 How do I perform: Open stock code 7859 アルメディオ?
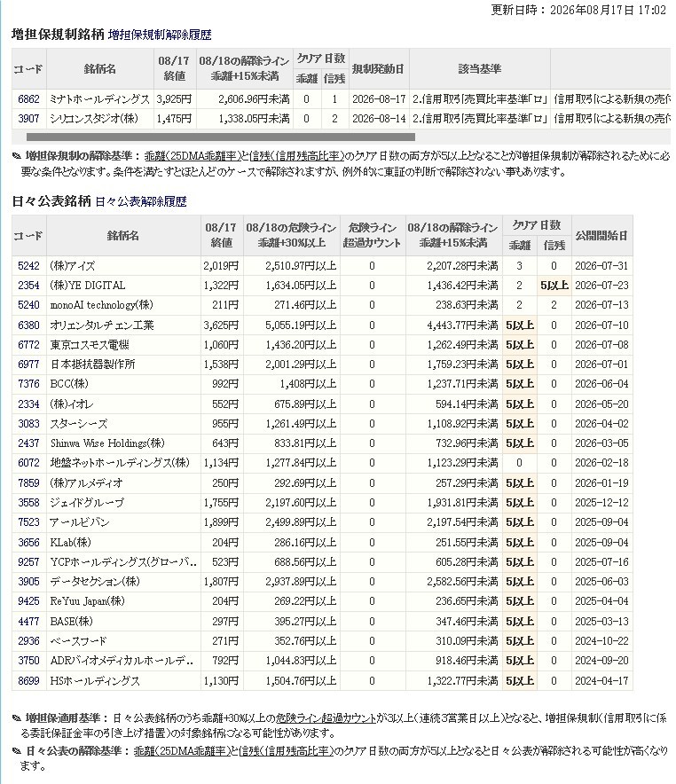coord(28,483)
